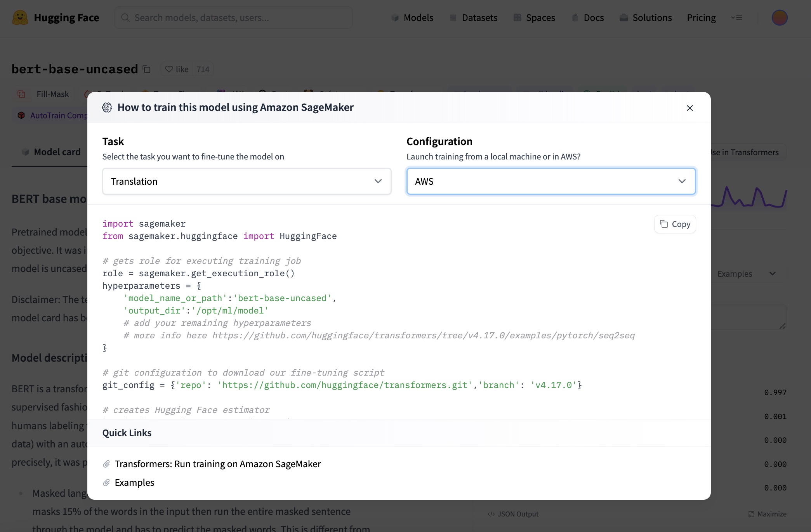The height and width of the screenshot is (532, 811).
Task: Open the AWS configuration dropdown
Action: 551,181
